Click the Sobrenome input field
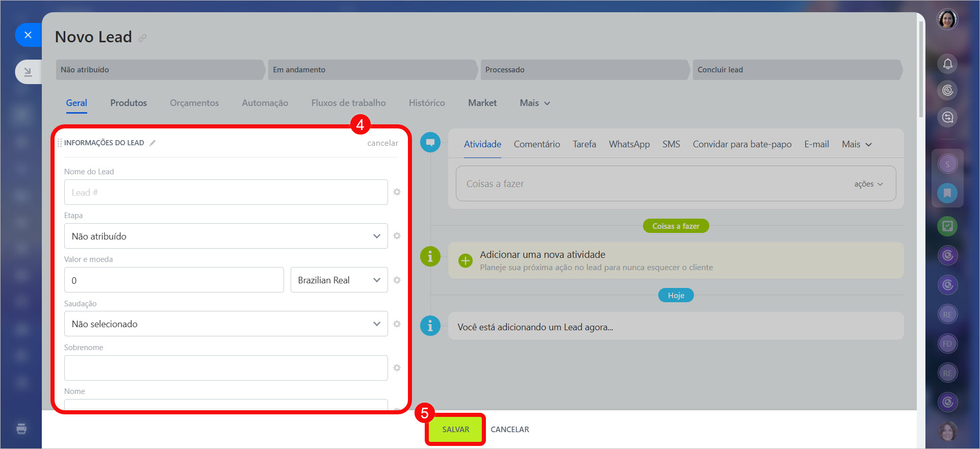980x449 pixels. 226,368
